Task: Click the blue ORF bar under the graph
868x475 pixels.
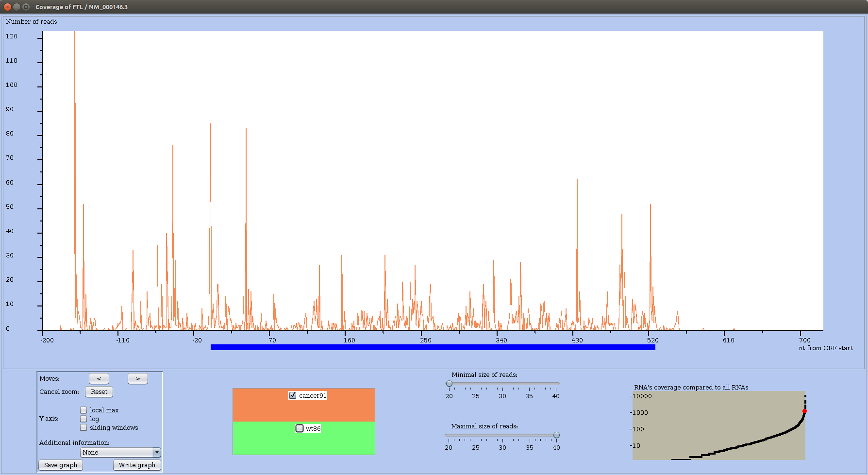Action: [x=433, y=347]
